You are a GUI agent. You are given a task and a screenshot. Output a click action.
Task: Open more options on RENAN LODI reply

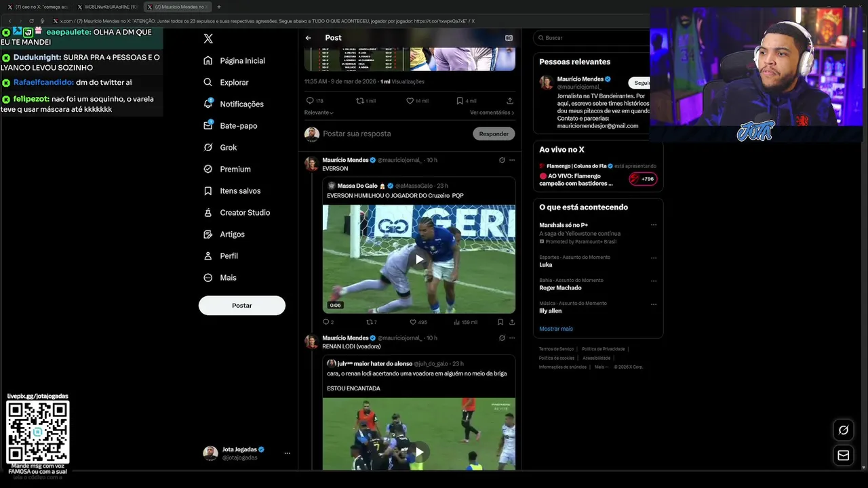[x=512, y=338]
